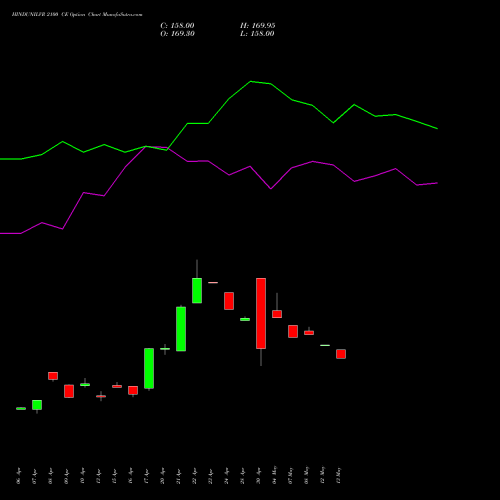Click the high value H: 169.95

[258, 26]
